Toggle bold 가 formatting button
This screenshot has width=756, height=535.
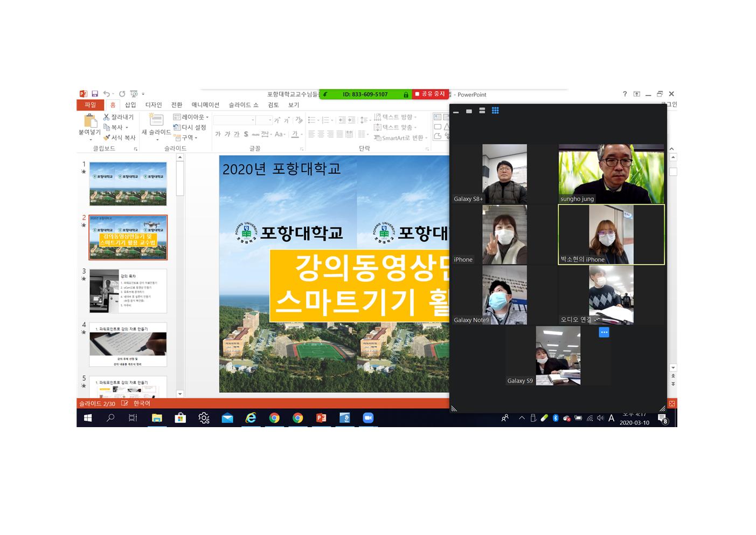coord(218,134)
